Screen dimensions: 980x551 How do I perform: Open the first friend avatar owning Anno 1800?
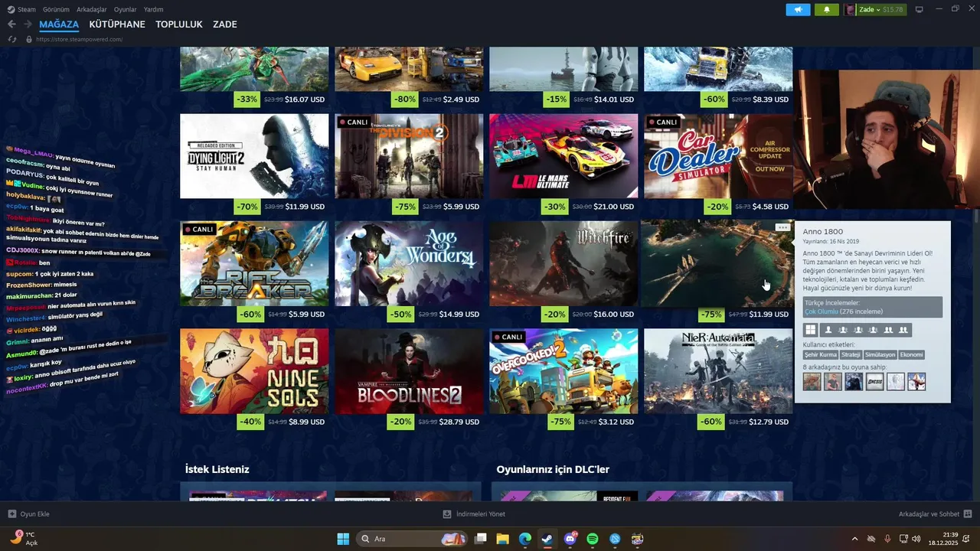tap(812, 381)
